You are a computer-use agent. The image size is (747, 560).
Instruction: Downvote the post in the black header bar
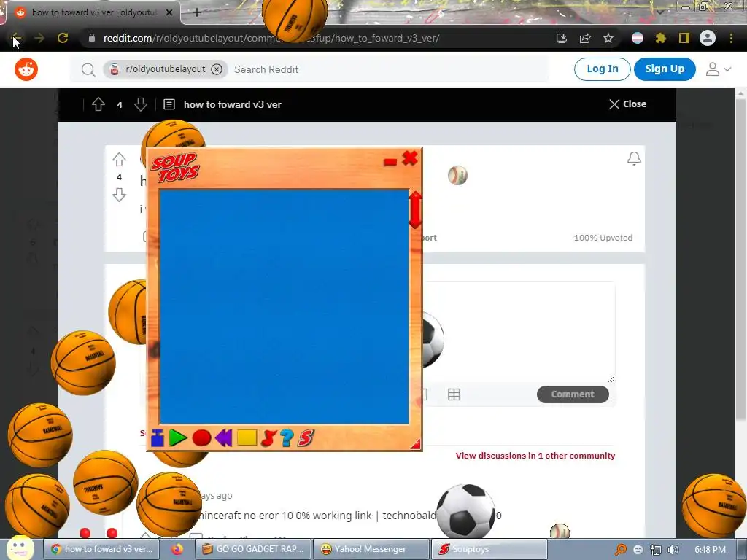(x=141, y=104)
